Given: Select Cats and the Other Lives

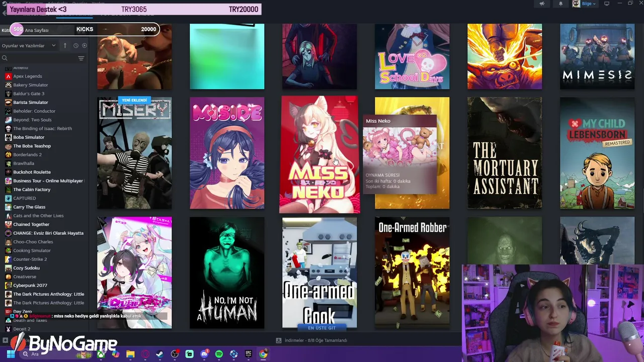Looking at the screenshot, I should click(x=38, y=216).
